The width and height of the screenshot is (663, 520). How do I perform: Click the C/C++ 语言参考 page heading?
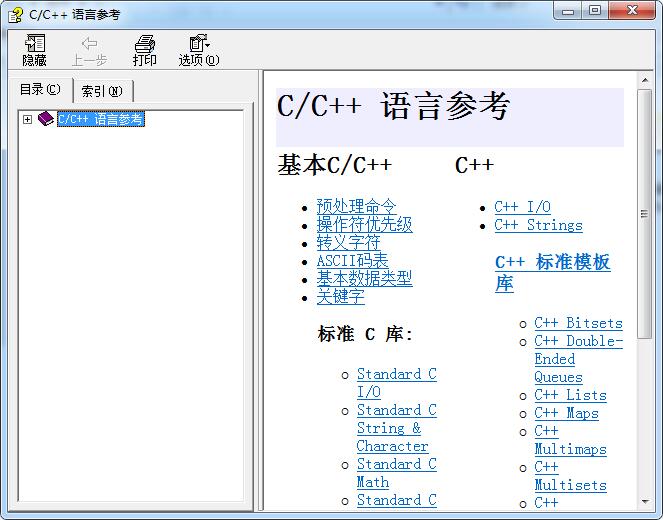[x=393, y=106]
